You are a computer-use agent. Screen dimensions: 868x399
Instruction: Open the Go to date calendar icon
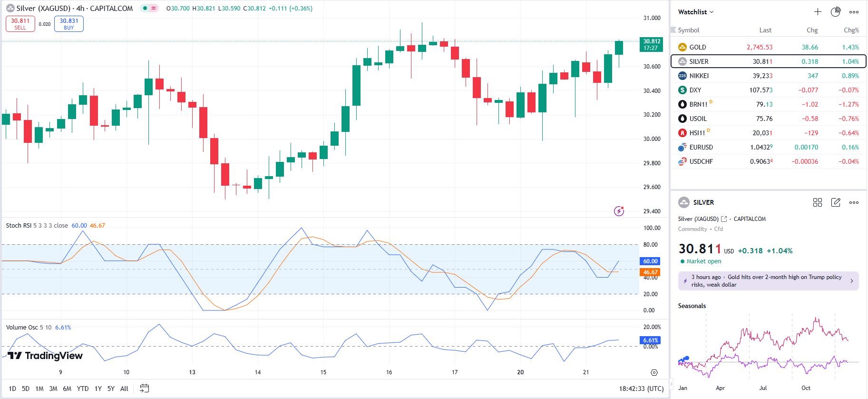144,389
